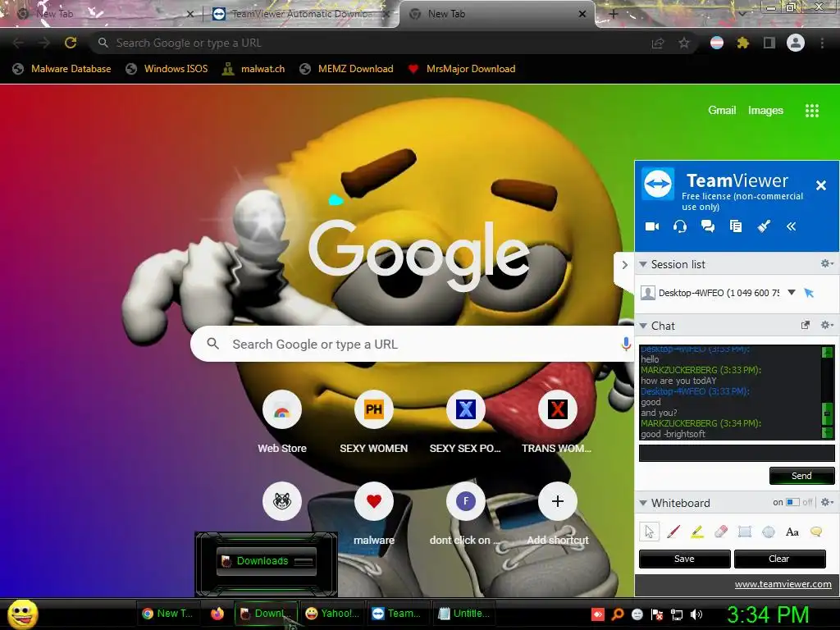Click the taskbar volume speaker icon
Screen dimensions: 840x630
point(696,614)
